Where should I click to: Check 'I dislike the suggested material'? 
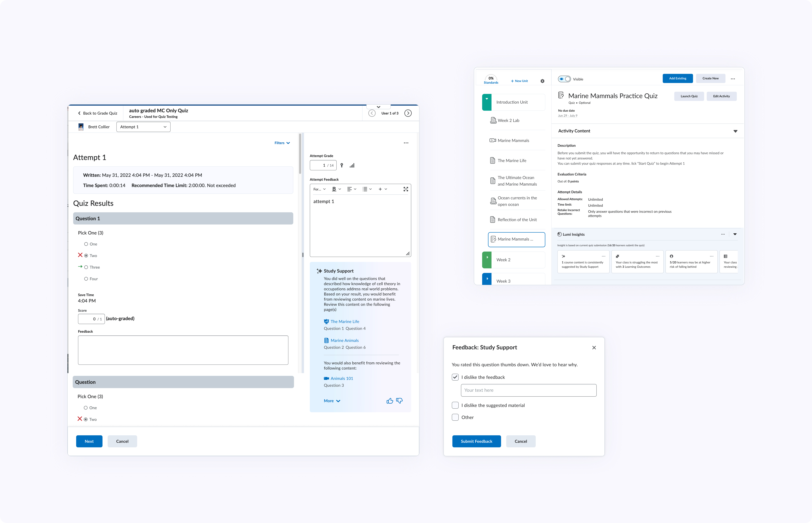tap(455, 405)
